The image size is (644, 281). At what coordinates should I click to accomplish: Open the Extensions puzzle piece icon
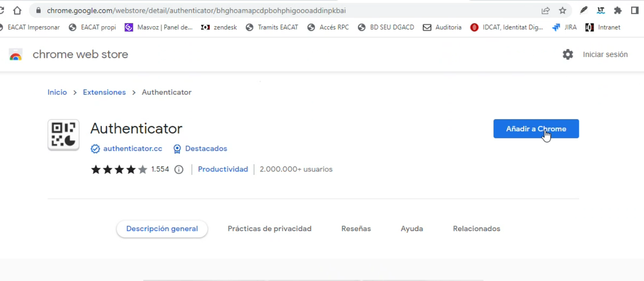618,10
